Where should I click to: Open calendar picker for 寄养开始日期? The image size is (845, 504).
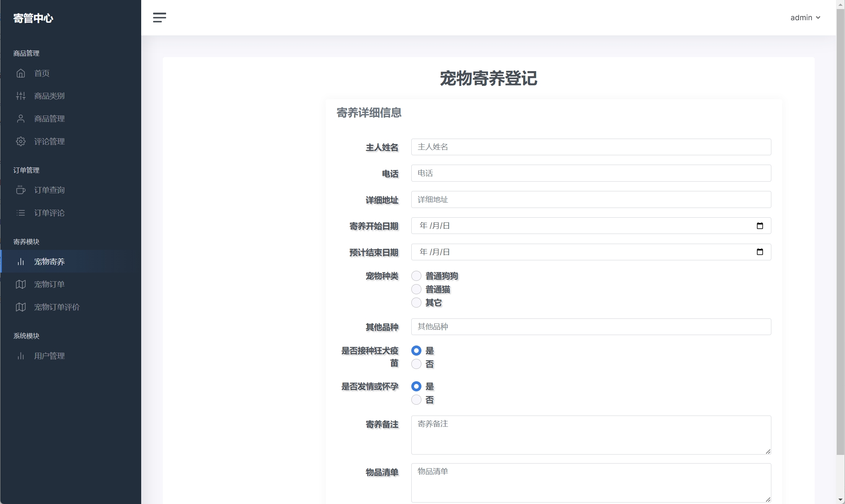point(760,226)
